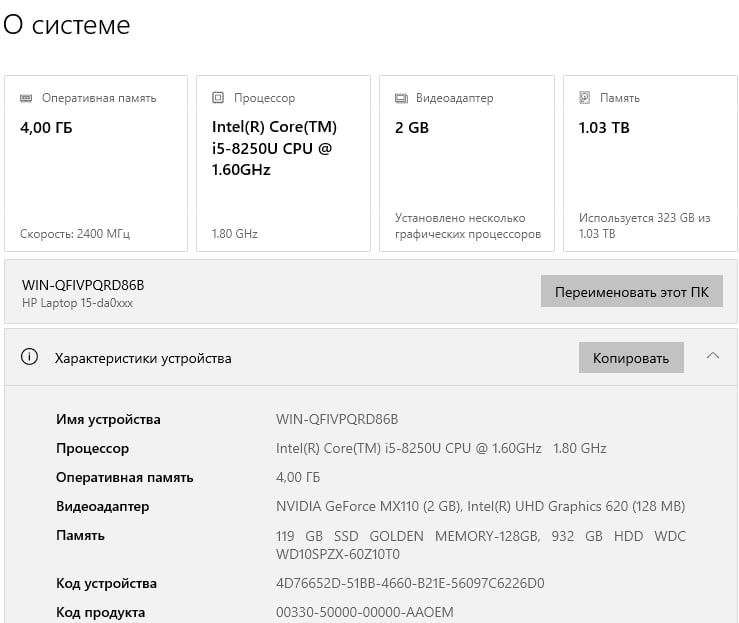739x623 pixels.
Task: Click the Оперативная память label in specifications
Action: point(124,477)
